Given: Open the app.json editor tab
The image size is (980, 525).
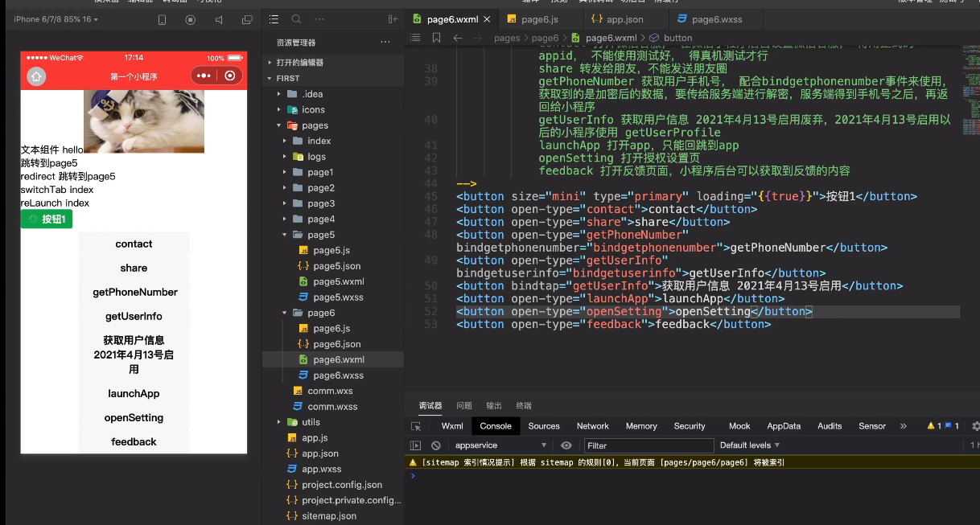Looking at the screenshot, I should click(624, 19).
